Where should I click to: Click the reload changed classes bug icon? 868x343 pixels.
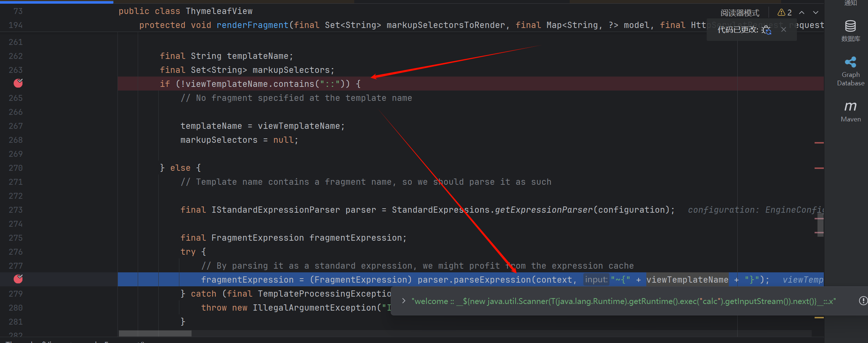(x=767, y=30)
